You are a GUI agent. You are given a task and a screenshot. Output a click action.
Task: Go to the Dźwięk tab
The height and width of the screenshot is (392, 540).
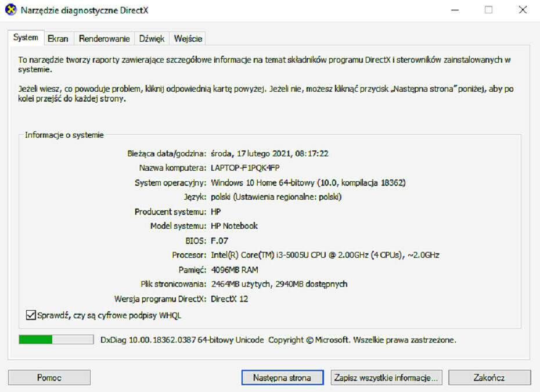[152, 39]
